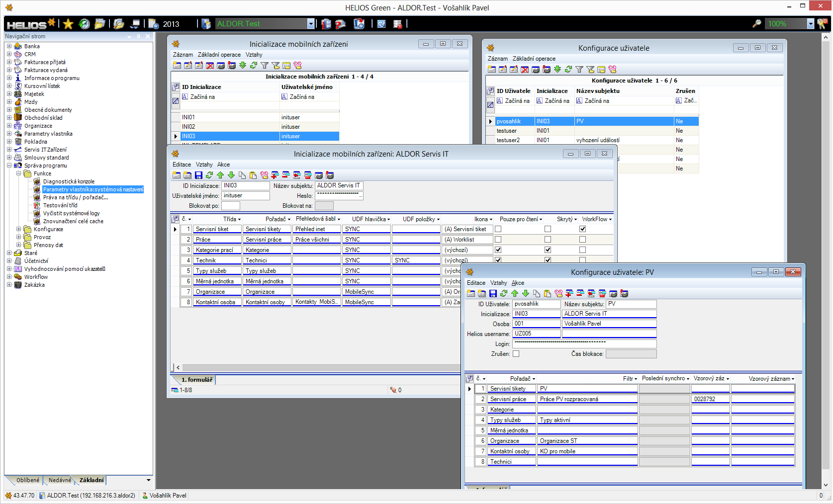Open Základní operace menu in Konfigurace uživatele window
The image size is (833, 504).
coord(534,59)
